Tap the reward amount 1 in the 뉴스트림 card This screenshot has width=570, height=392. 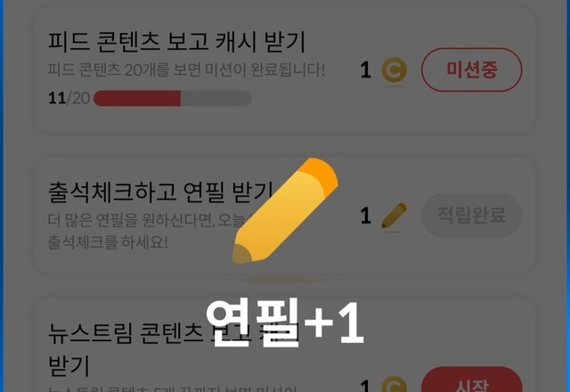pos(366,386)
